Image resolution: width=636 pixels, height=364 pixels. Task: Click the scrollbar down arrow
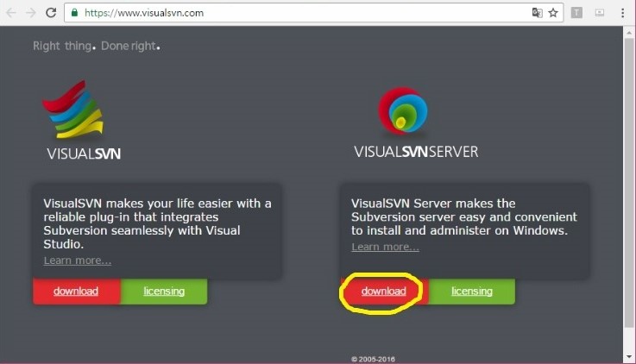[629, 357]
